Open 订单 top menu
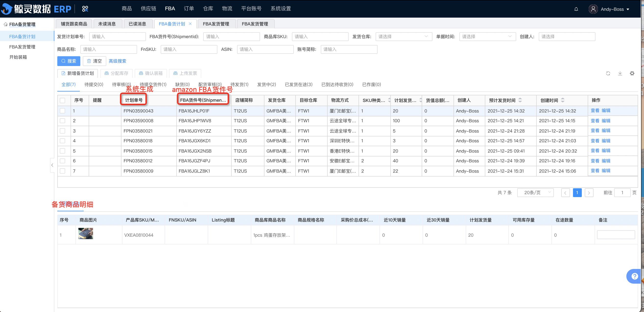This screenshot has height=312, width=644. (189, 9)
